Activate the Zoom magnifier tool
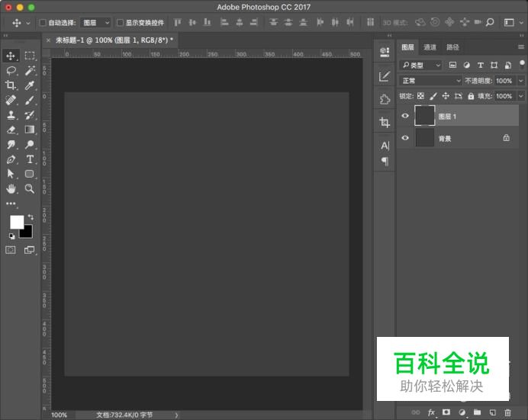Screen dimensions: 528x420 [x=30, y=188]
